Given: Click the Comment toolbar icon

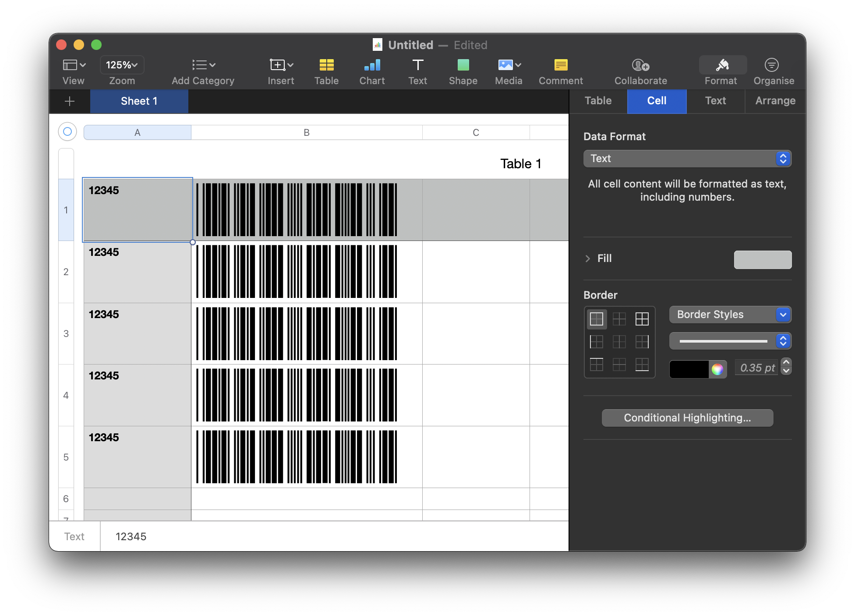Looking at the screenshot, I should [561, 65].
